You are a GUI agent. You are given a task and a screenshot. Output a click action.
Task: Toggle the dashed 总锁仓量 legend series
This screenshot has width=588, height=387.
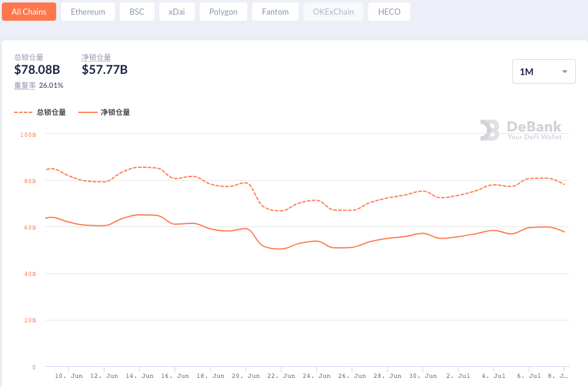40,112
